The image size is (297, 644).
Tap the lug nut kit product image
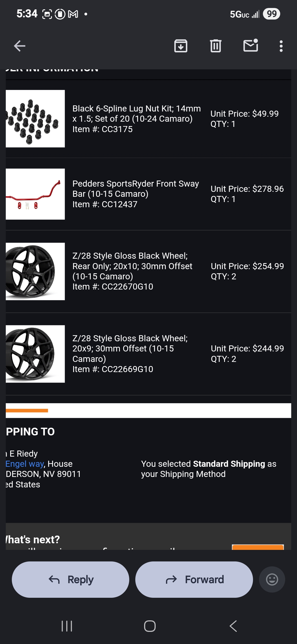coord(35,119)
